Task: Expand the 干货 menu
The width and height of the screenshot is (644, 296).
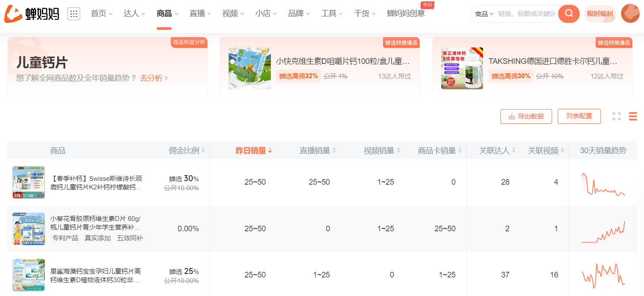Action: pyautogui.click(x=364, y=13)
